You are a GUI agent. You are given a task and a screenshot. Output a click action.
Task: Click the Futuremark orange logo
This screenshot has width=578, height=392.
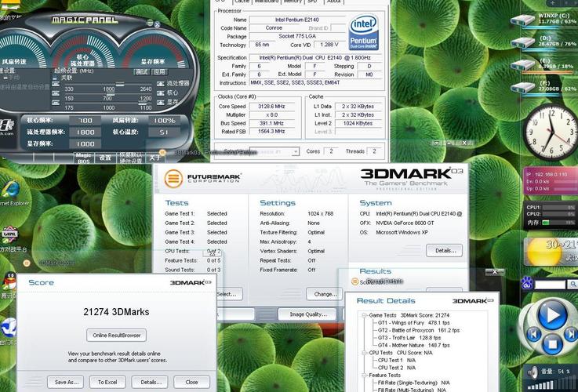[x=173, y=178]
